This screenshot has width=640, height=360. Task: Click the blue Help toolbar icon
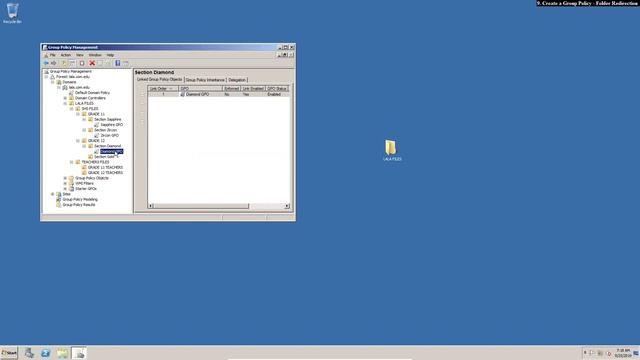click(118, 63)
